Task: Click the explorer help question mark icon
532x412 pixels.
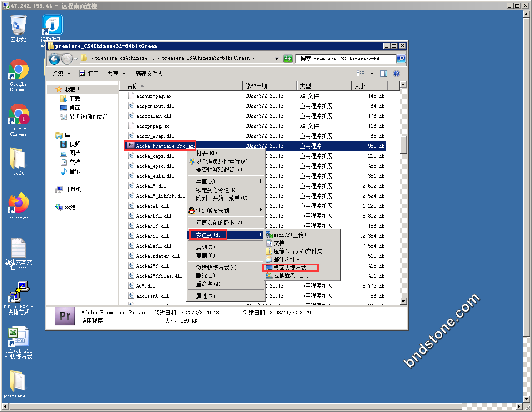Action: [396, 74]
